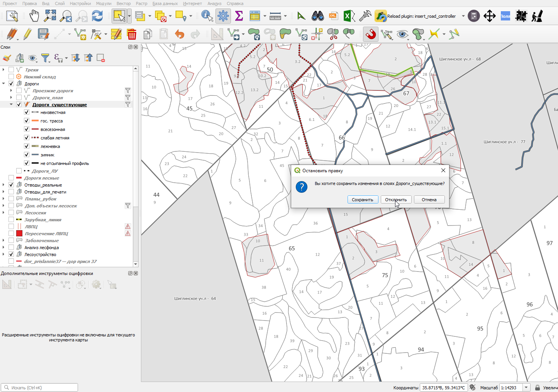Collapse the Дороги_существующие layer legend

tap(11, 105)
